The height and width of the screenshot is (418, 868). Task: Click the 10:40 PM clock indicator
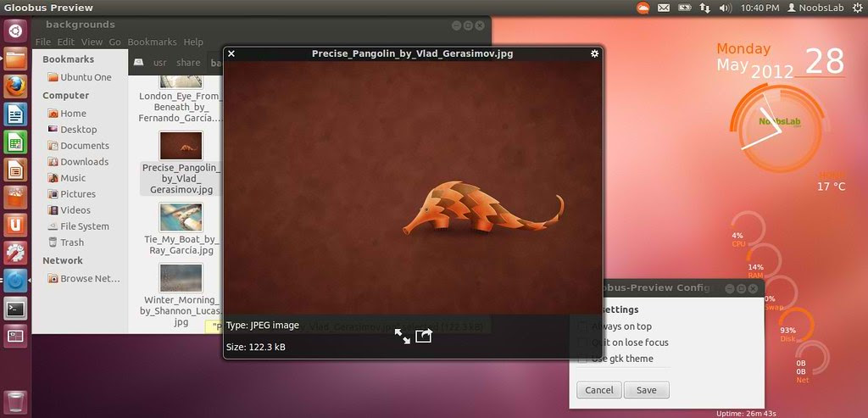point(759,8)
